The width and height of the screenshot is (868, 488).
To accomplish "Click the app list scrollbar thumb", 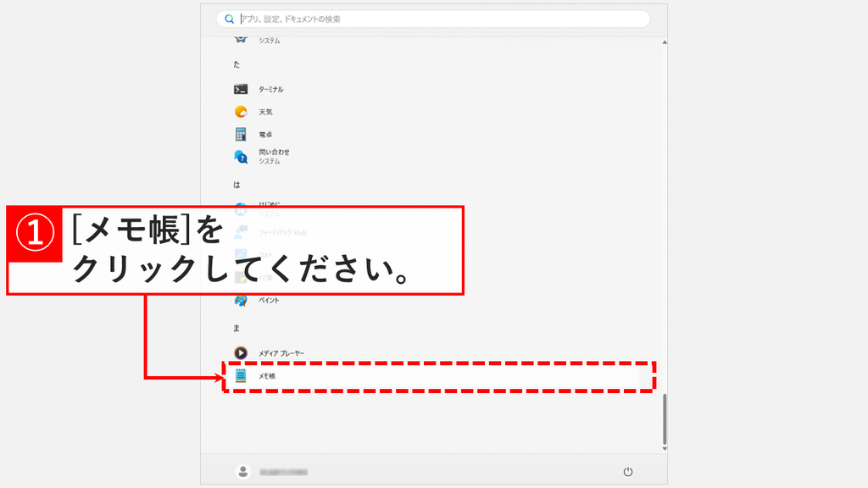I will [x=665, y=419].
